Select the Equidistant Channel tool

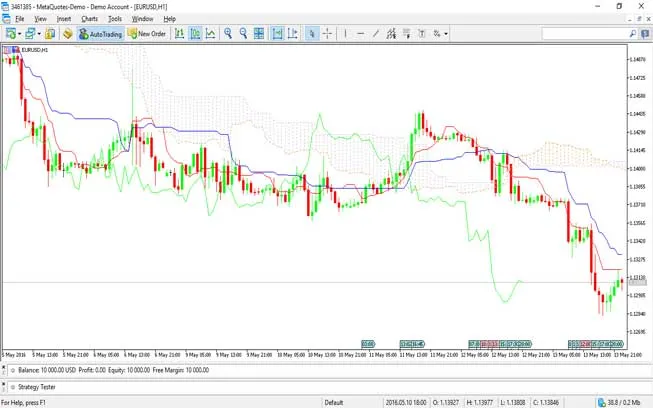tap(391, 34)
